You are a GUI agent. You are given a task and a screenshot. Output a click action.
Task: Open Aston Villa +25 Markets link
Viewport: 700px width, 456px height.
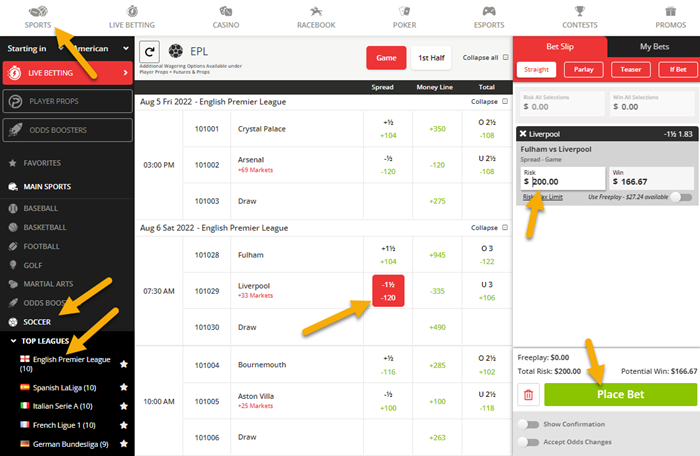pyautogui.click(x=255, y=406)
